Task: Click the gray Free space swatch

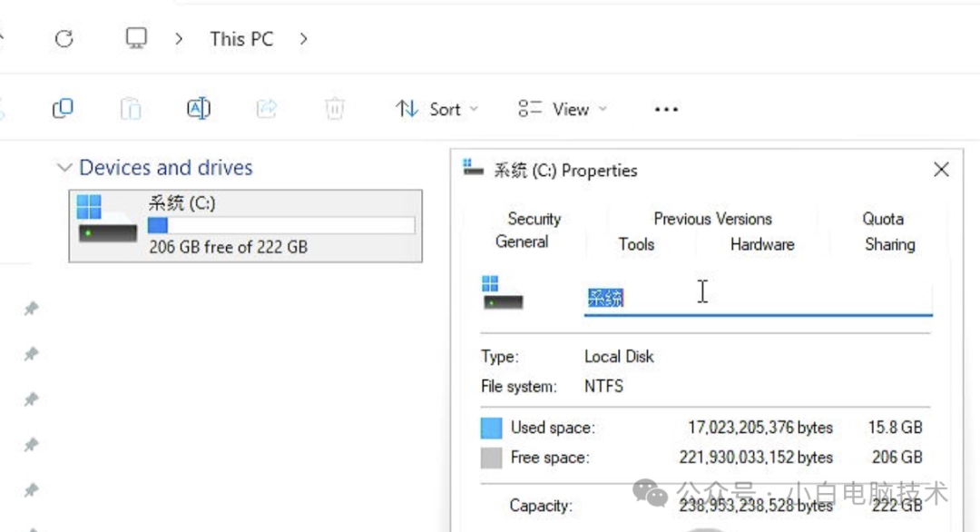Action: click(491, 458)
